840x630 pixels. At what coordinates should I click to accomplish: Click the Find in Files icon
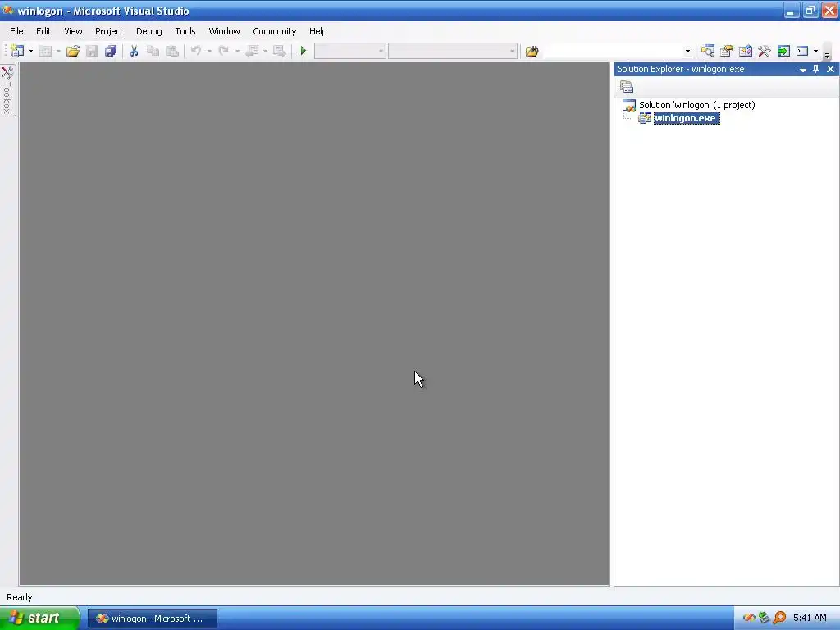tap(532, 52)
